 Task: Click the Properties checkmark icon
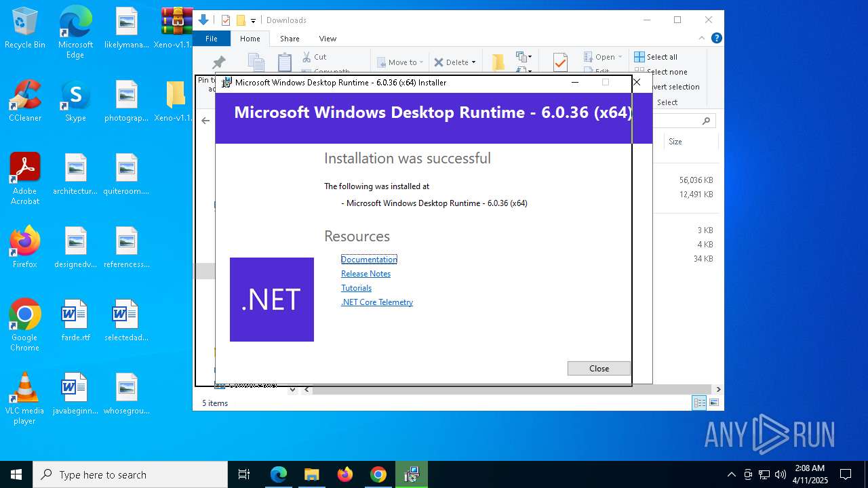pyautogui.click(x=560, y=62)
